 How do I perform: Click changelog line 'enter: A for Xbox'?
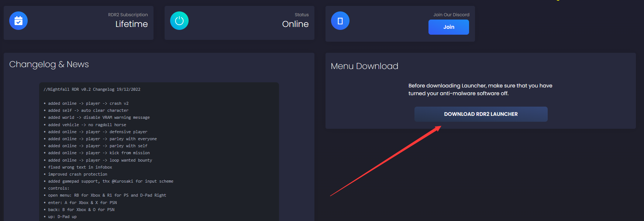pyautogui.click(x=80, y=203)
